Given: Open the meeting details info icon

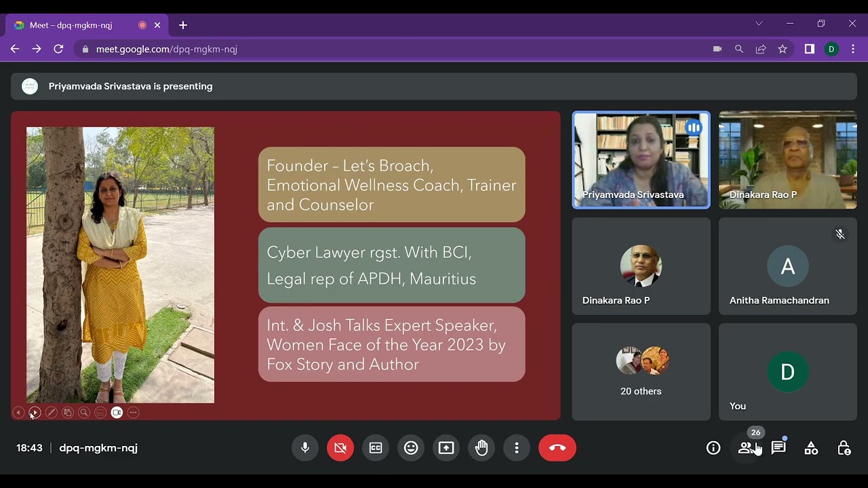Looking at the screenshot, I should click(713, 448).
